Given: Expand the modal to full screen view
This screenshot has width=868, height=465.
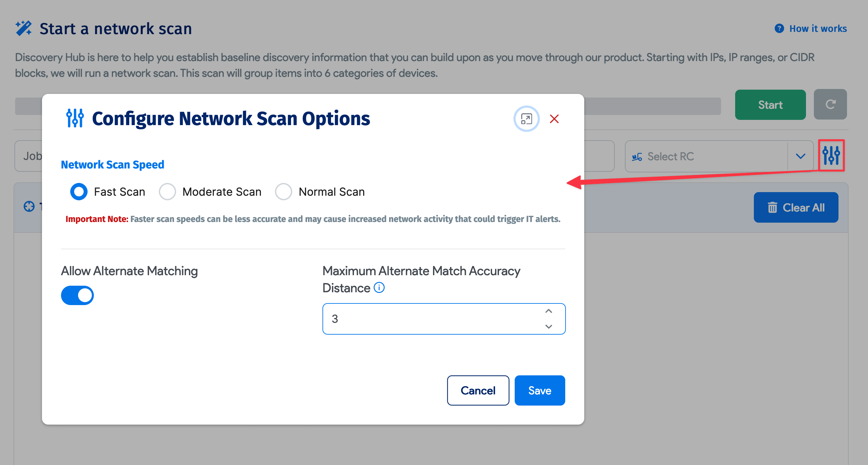Looking at the screenshot, I should (x=526, y=119).
